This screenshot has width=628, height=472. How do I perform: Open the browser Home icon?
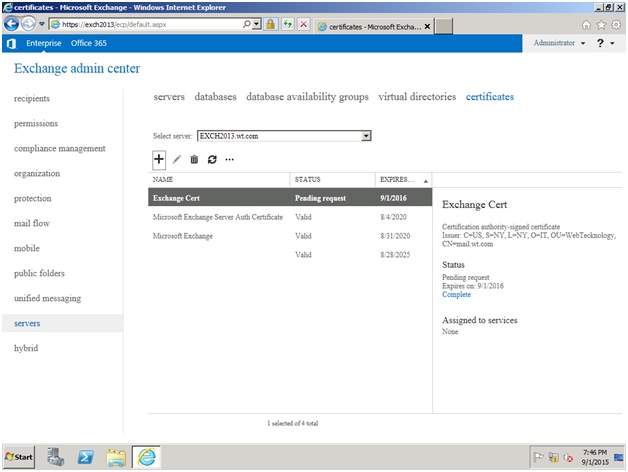tap(586, 25)
